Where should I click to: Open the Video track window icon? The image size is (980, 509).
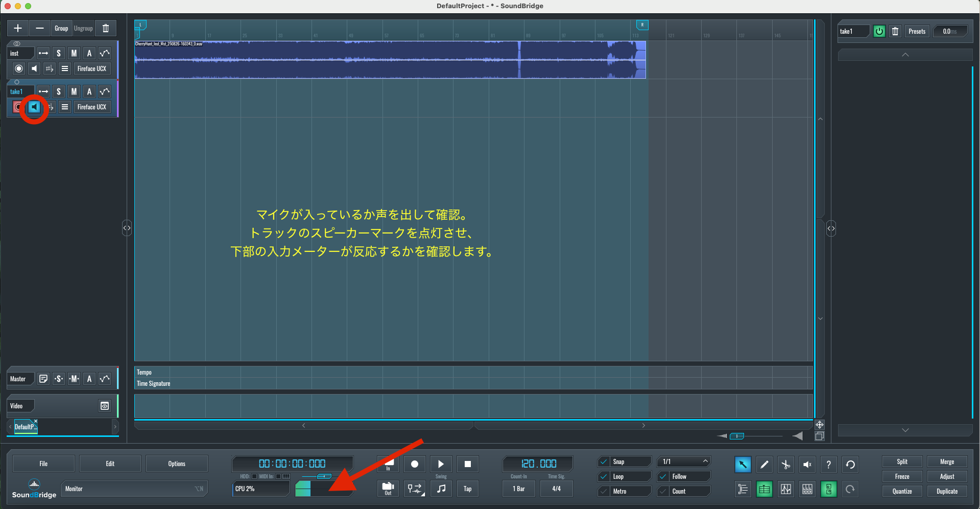105,406
